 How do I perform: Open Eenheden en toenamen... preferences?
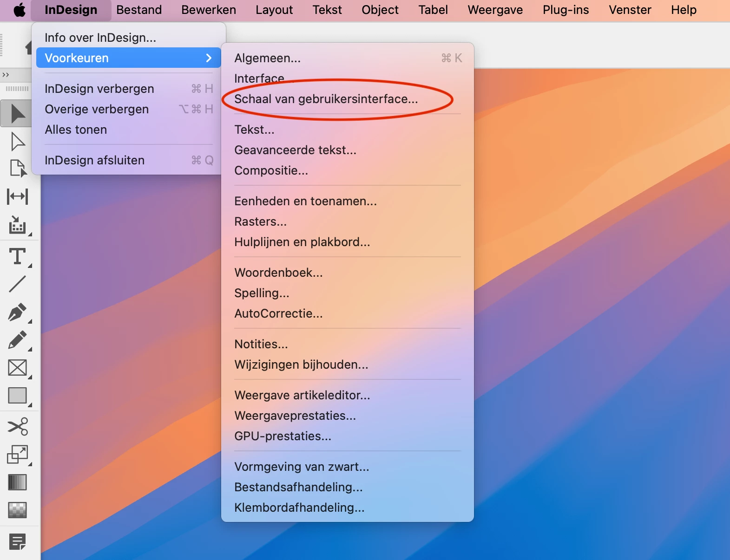[x=348, y=201]
